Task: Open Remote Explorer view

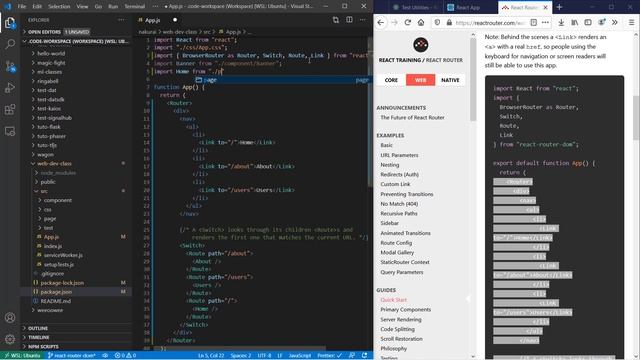Action: [10, 131]
